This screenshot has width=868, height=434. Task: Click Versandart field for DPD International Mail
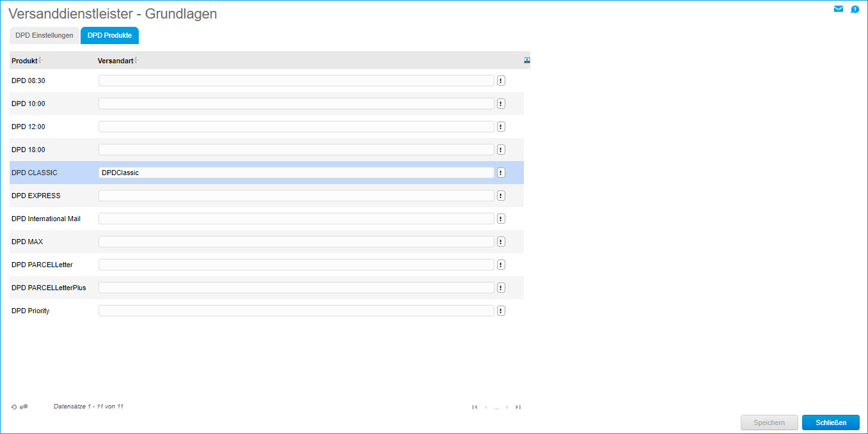pos(296,219)
